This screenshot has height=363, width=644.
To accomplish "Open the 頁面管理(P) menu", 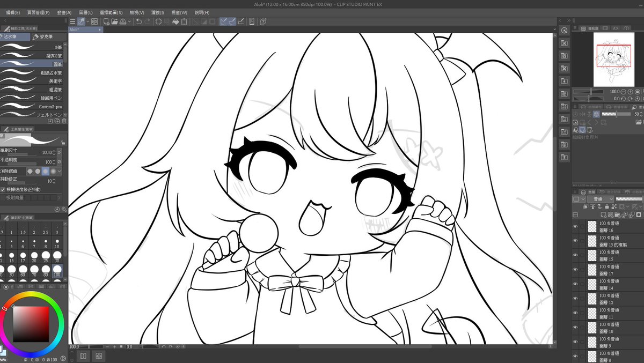I will (38, 12).
